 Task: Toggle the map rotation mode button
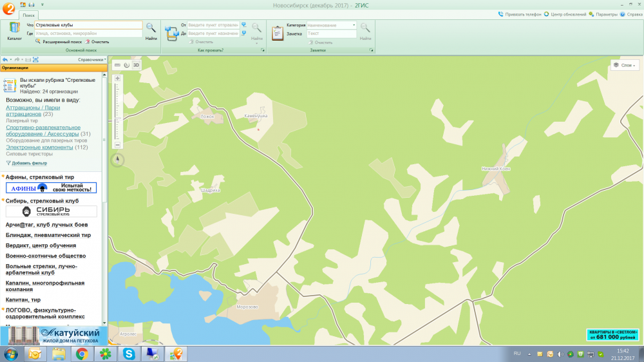pyautogui.click(x=127, y=65)
